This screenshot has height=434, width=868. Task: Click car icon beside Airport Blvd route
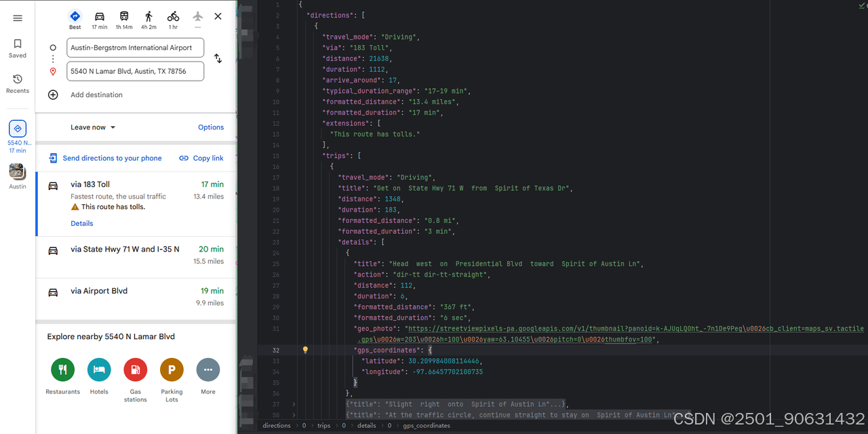coord(53,292)
